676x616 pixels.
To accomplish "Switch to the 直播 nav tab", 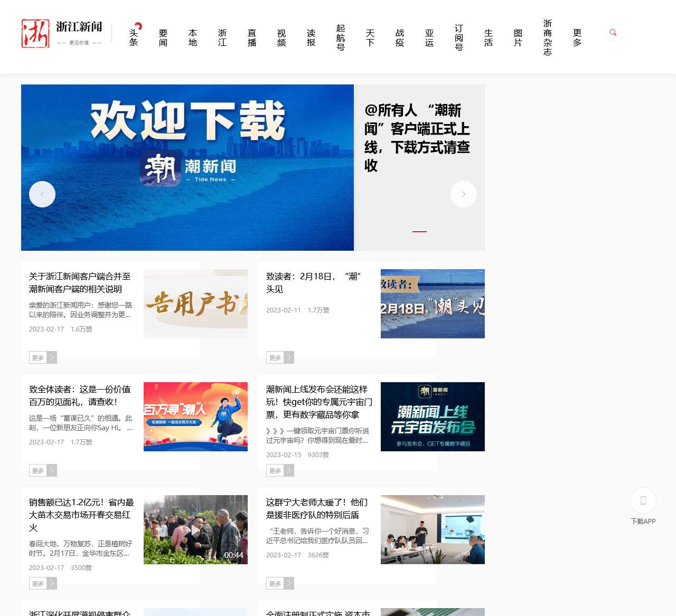I will pos(252,37).
